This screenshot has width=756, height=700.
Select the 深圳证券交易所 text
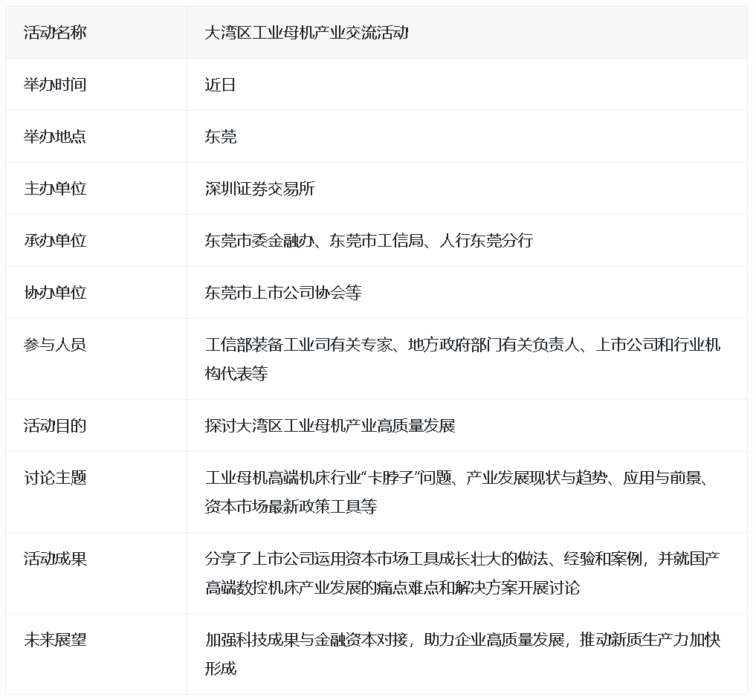click(x=259, y=189)
